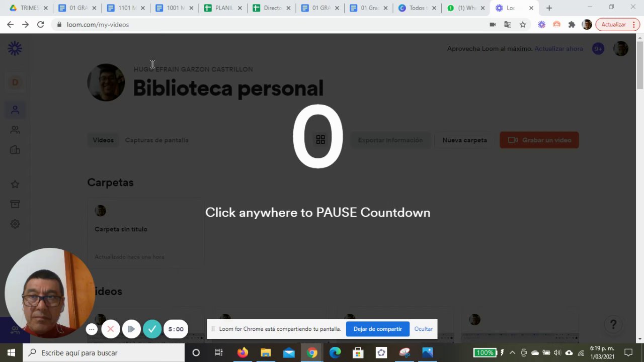This screenshot has height=362, width=644.
Task: Switch to Capturas de pantalla tab
Action: 157,140
